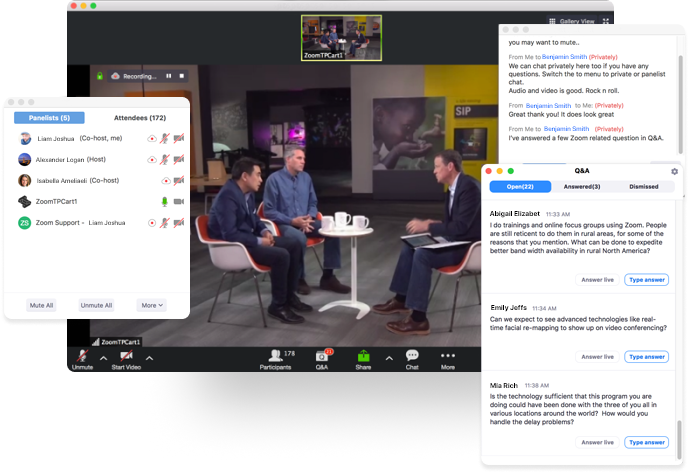
Task: Toggle ZoomTPCart1's green microphone
Action: point(165,201)
